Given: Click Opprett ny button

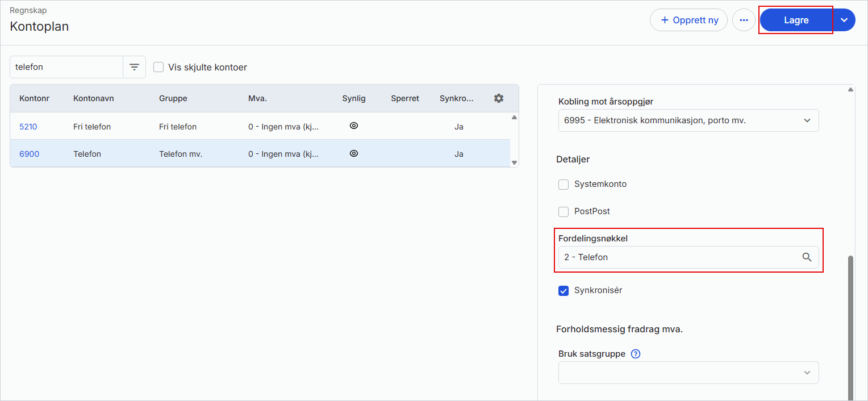Looking at the screenshot, I should coord(688,20).
